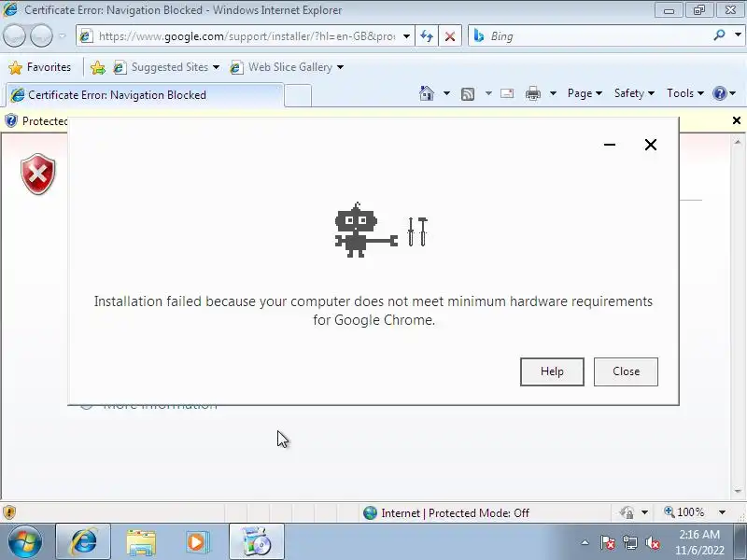Click the Help button in installer dialog

pos(552,371)
